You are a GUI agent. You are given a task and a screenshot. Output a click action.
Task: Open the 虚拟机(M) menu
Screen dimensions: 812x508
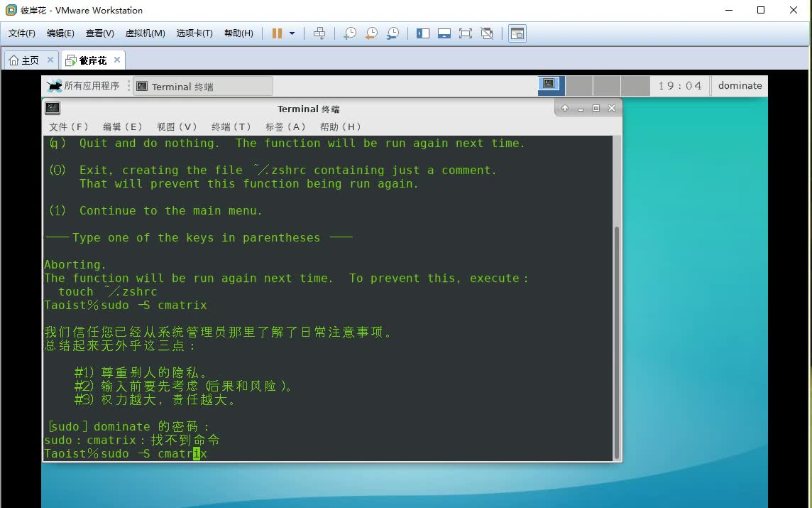145,33
